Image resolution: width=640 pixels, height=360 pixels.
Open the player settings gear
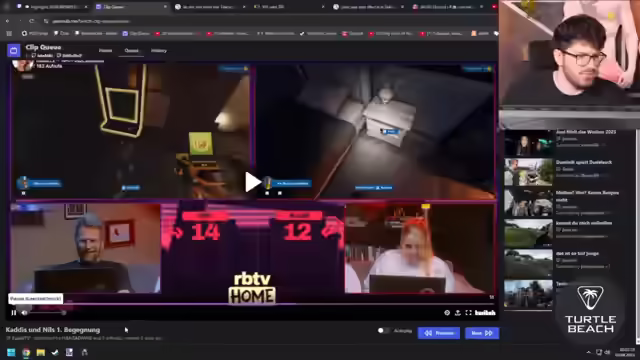(447, 313)
